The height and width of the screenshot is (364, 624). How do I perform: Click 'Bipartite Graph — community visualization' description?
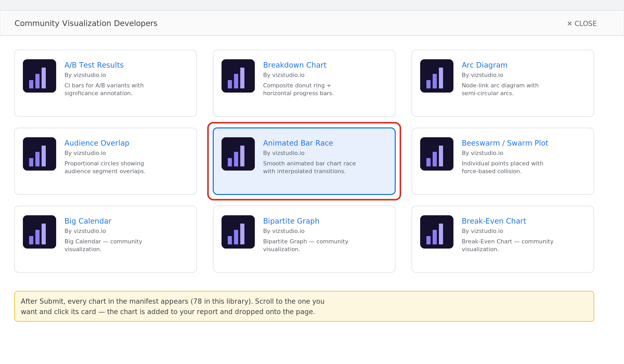305,245
